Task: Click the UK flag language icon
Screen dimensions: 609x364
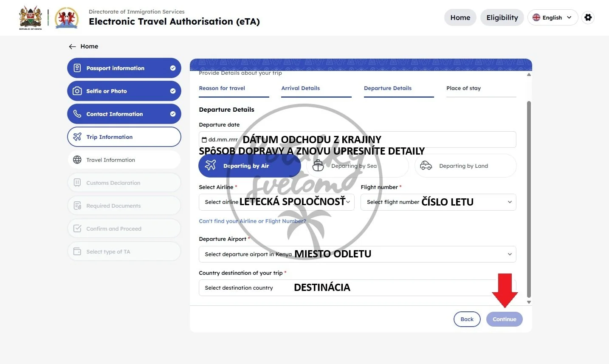Action: click(x=536, y=17)
